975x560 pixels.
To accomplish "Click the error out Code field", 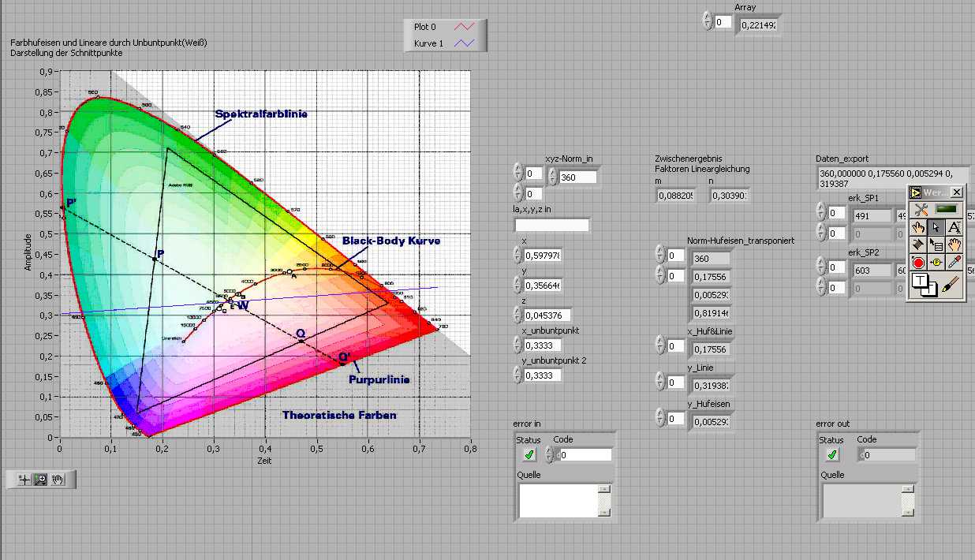I will 888,454.
